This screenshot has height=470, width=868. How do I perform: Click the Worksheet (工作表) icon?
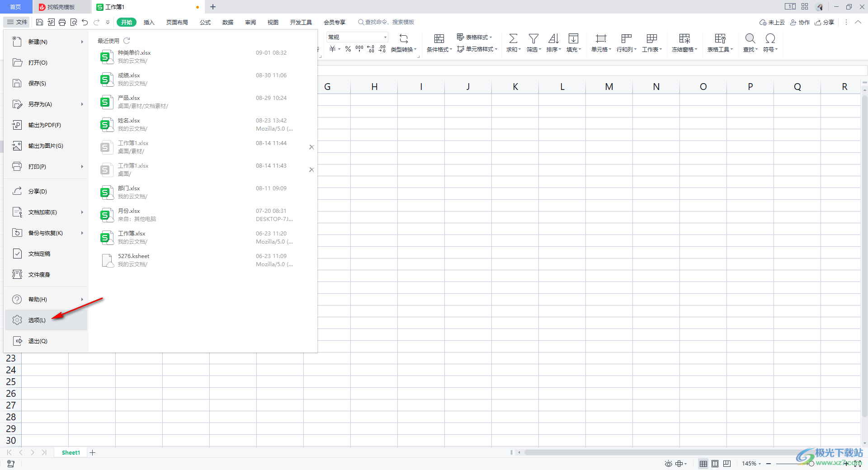point(651,38)
